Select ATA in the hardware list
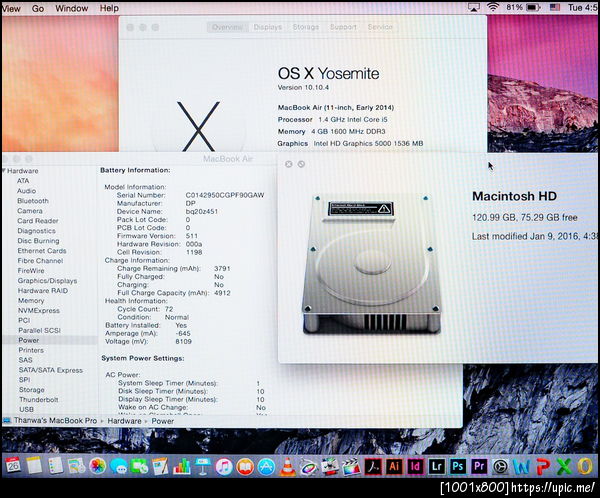600x498 pixels. [23, 181]
